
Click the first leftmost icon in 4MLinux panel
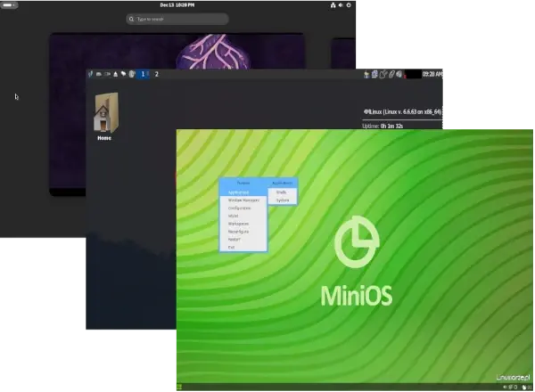[x=90, y=74]
